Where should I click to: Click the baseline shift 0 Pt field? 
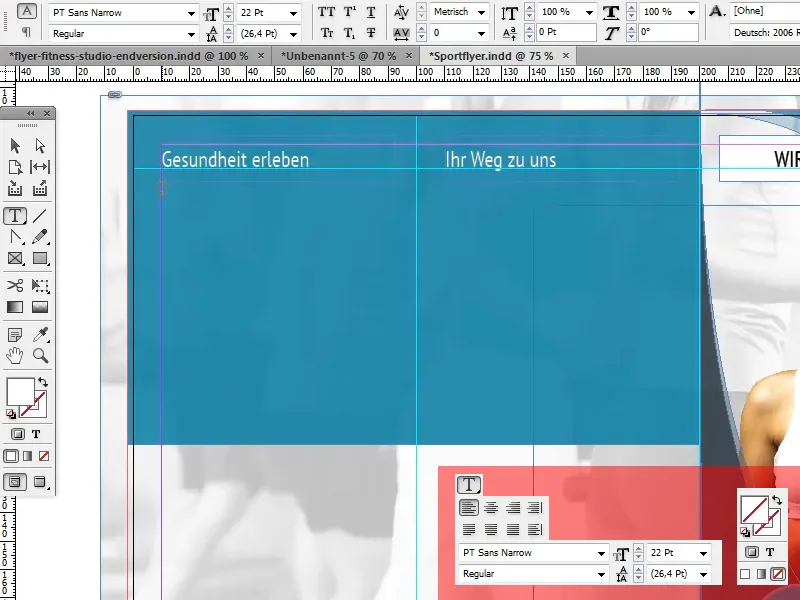click(x=566, y=32)
